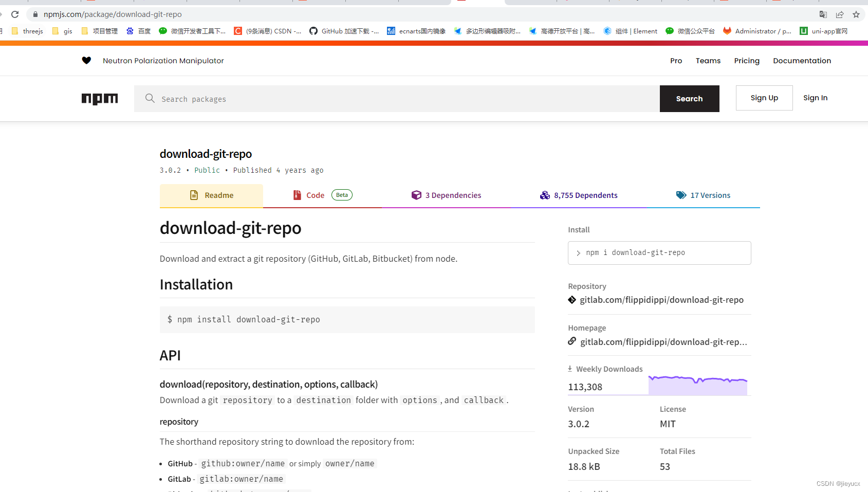868x492 pixels.
Task: Open 高德开放平台 bookmark
Action: point(562,31)
